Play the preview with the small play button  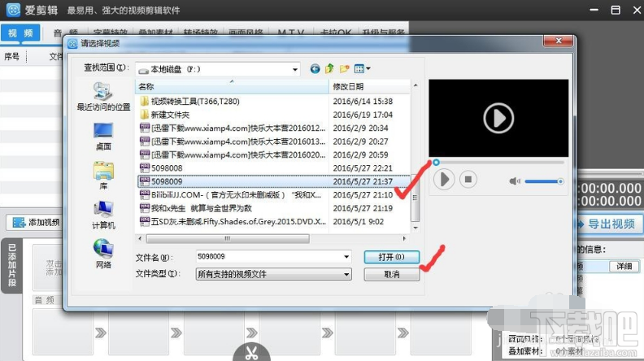(x=444, y=180)
